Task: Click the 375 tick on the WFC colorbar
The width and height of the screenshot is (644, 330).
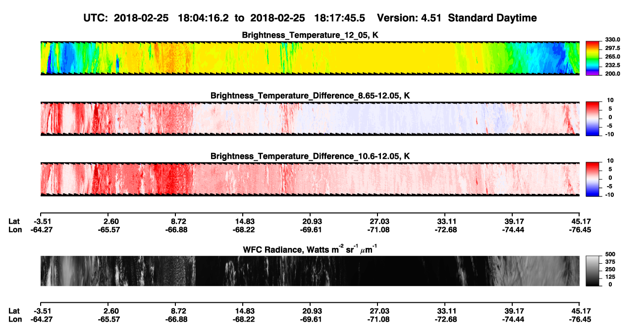Action: 610,262
